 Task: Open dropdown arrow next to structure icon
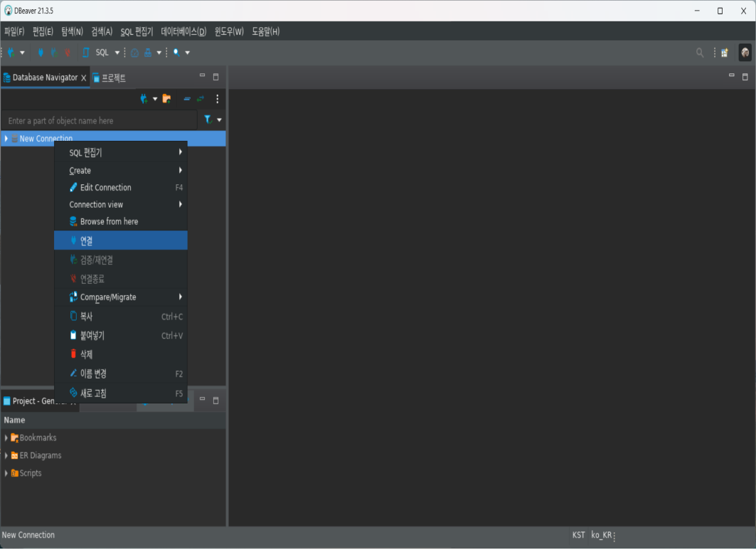point(159,53)
